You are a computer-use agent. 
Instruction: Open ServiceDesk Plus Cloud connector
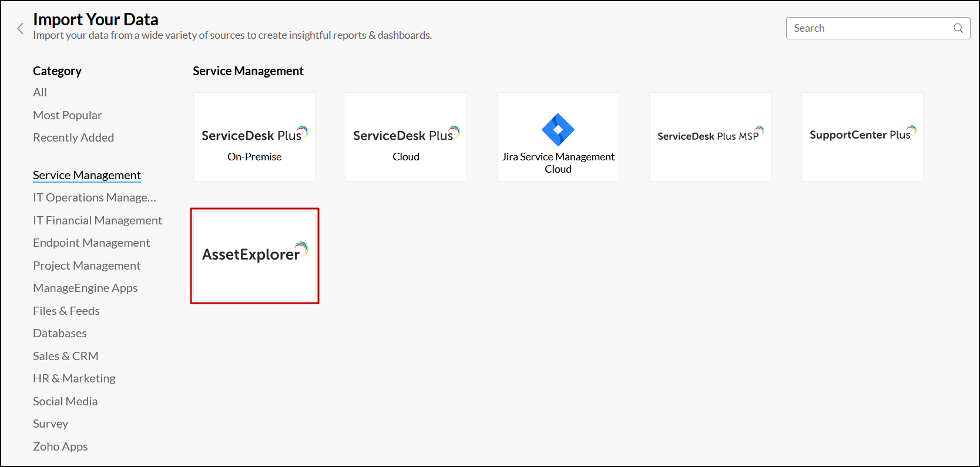[406, 137]
